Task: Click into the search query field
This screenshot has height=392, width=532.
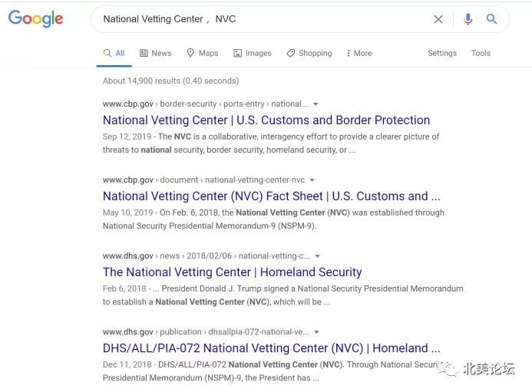Action: pyautogui.click(x=265, y=19)
